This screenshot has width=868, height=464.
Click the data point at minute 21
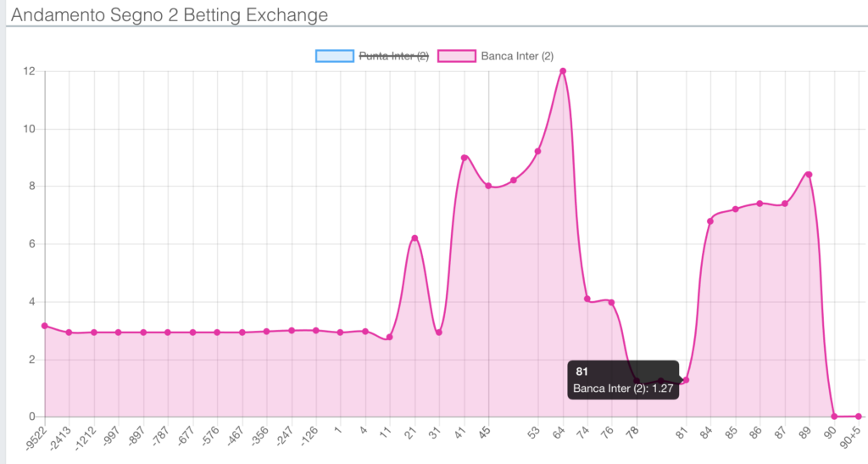coord(415,238)
